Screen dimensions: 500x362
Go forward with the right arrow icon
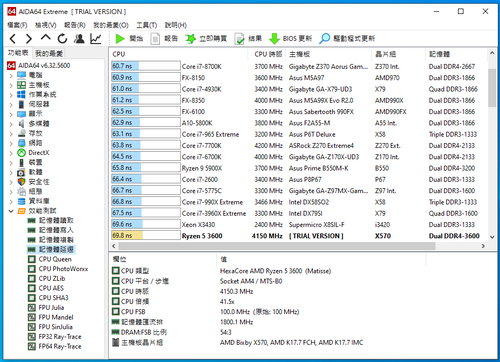click(29, 39)
